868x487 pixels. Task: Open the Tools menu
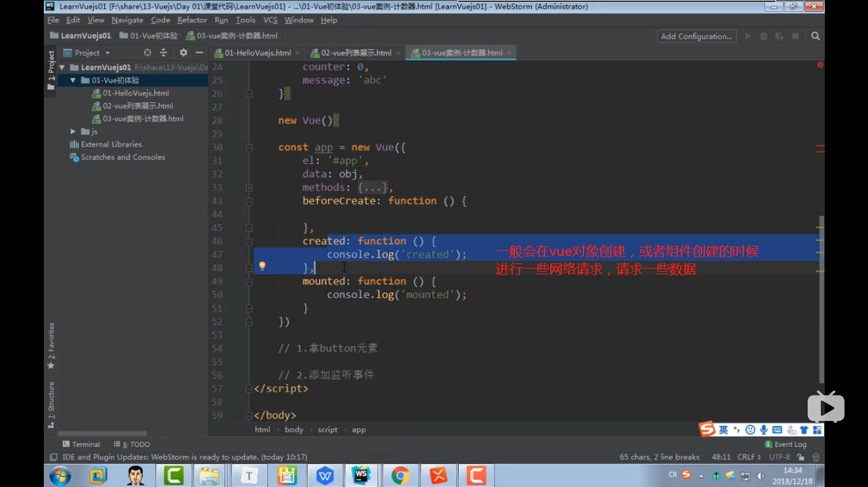click(x=245, y=20)
